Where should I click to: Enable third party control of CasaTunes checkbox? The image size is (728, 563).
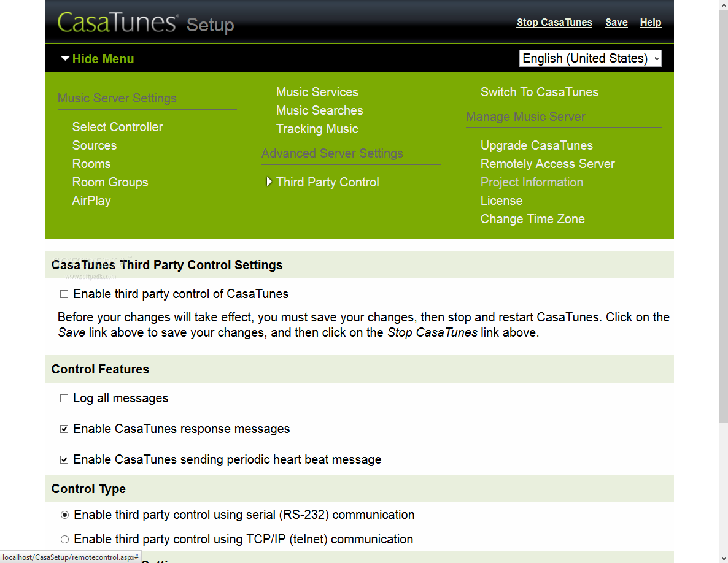tap(64, 294)
